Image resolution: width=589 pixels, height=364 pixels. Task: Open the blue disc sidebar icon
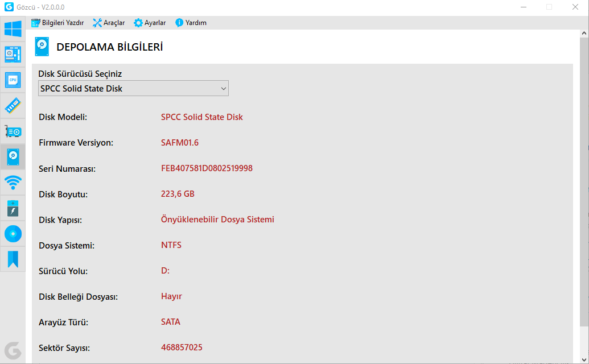13,234
